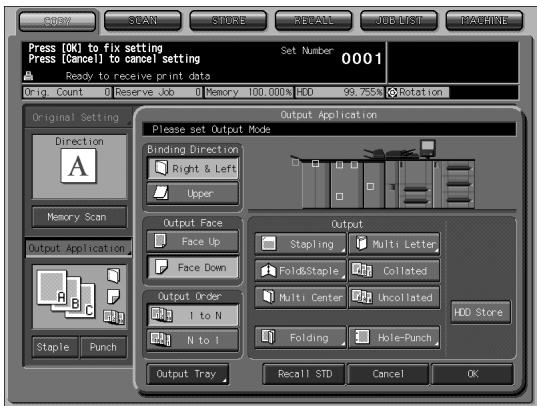Screen dimensions: 537x406
Task: Click the Uncollated pages icon
Action: [x=362, y=297]
